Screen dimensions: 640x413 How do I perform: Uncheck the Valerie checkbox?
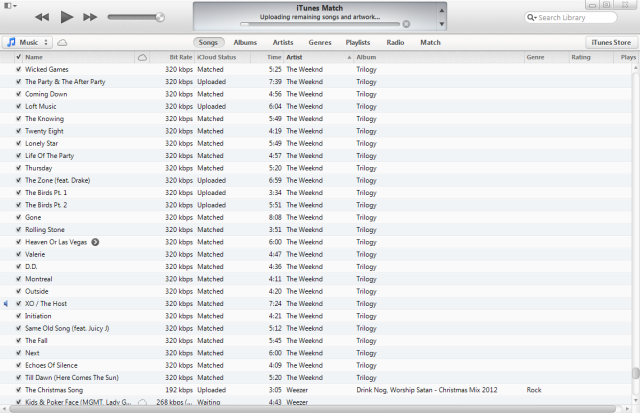pos(18,254)
